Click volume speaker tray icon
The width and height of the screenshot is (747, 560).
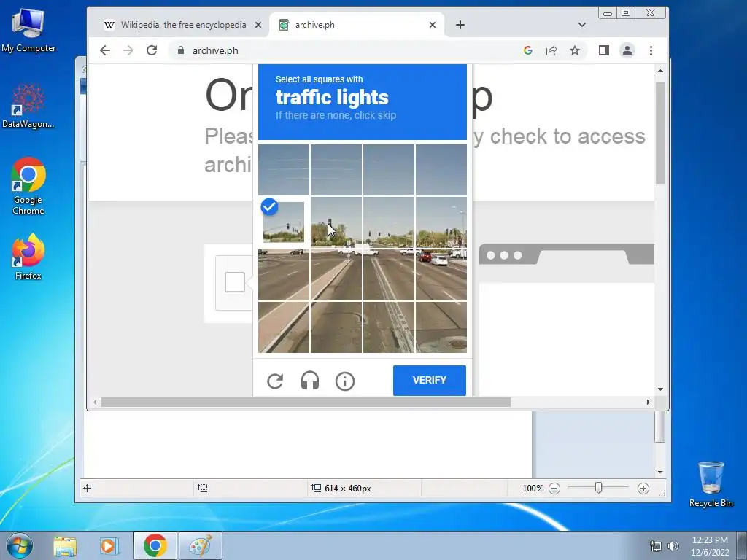(x=673, y=546)
